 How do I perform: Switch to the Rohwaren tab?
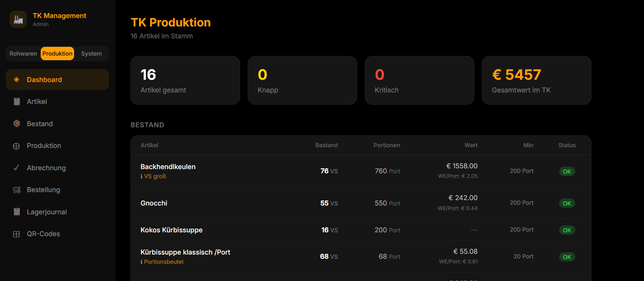click(23, 53)
